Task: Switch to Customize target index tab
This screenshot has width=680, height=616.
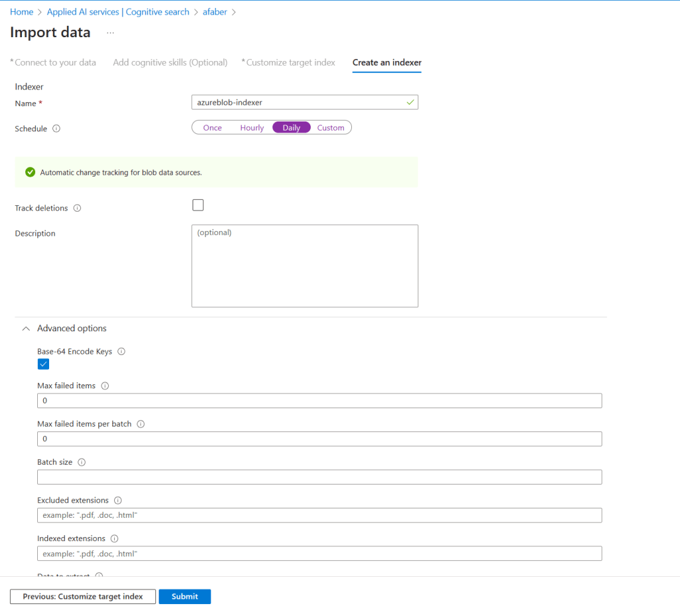Action: coord(290,62)
